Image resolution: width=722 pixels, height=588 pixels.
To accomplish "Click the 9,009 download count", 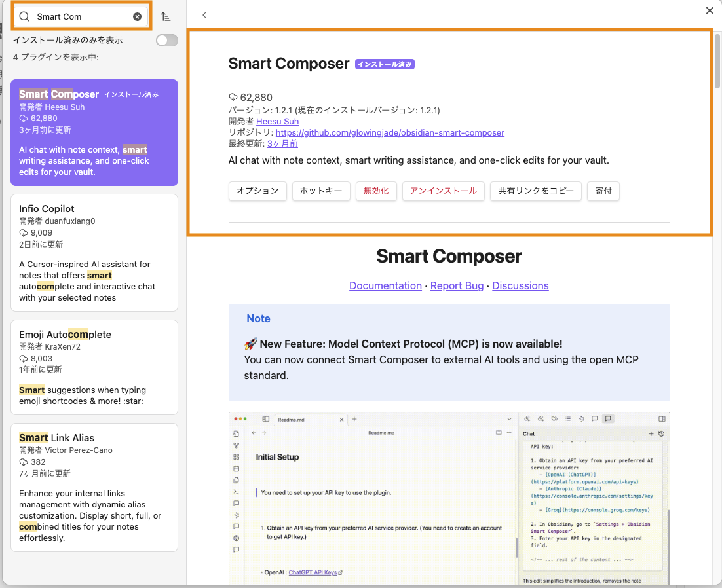I will [36, 233].
